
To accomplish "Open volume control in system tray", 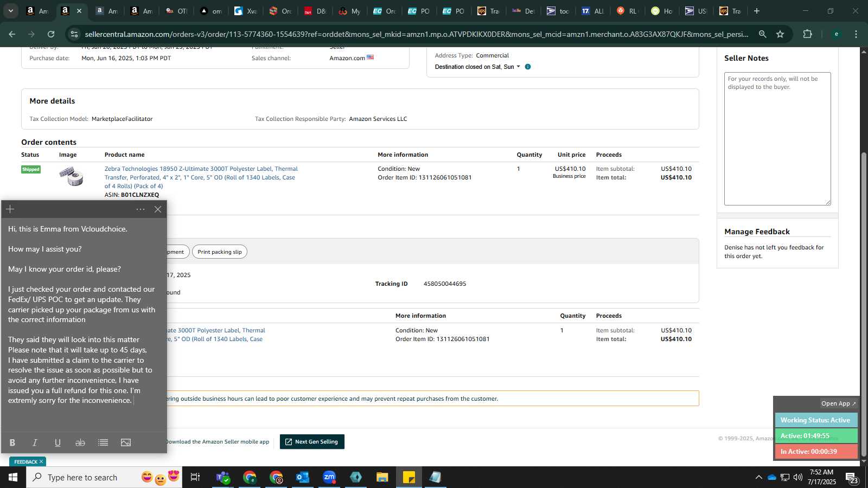I will [x=798, y=477].
